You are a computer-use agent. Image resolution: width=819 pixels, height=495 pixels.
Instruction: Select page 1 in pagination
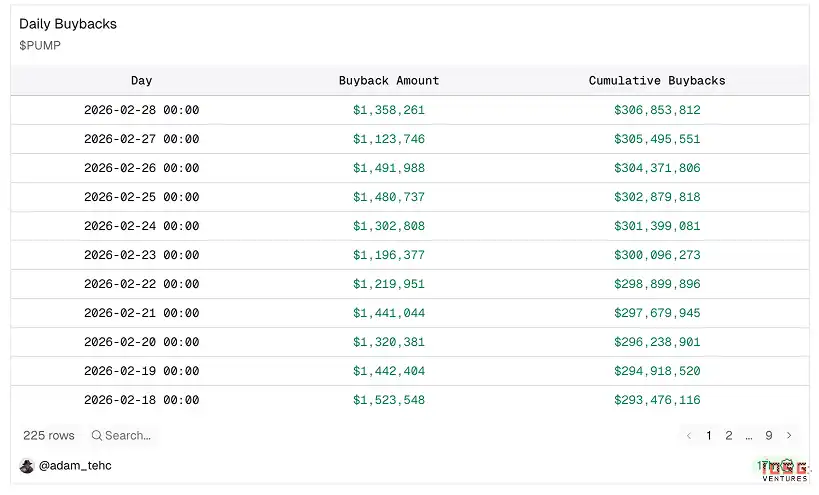709,436
